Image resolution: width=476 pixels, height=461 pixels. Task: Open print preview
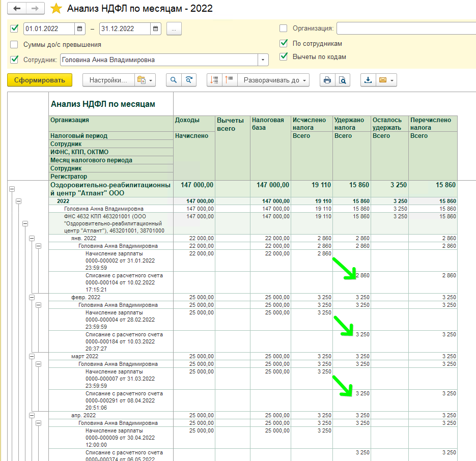[343, 80]
